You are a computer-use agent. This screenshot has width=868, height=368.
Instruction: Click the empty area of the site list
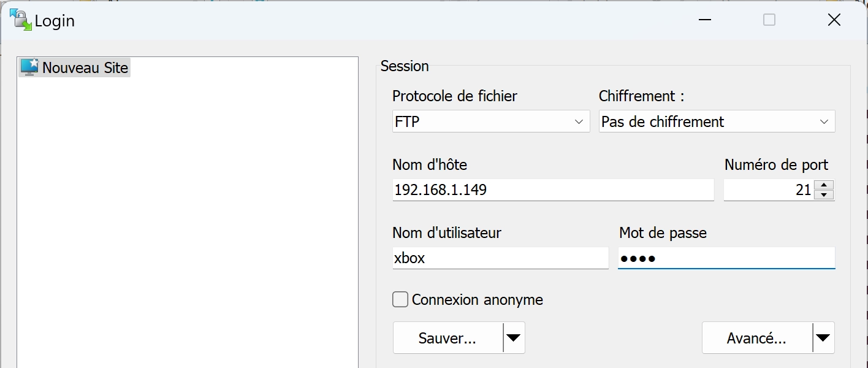187,221
